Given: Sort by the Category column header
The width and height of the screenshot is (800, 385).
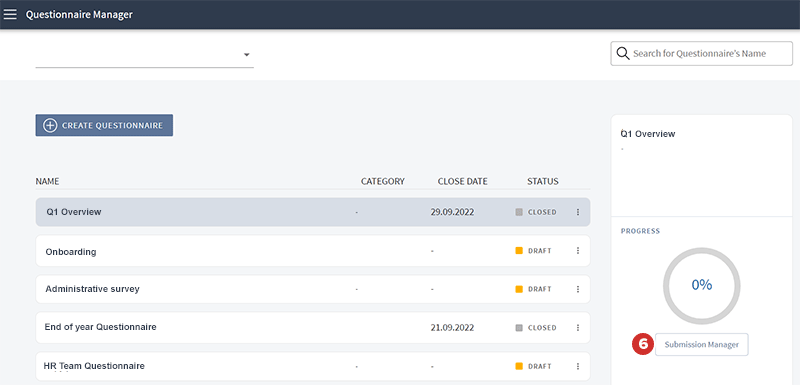Looking at the screenshot, I should click(383, 181).
